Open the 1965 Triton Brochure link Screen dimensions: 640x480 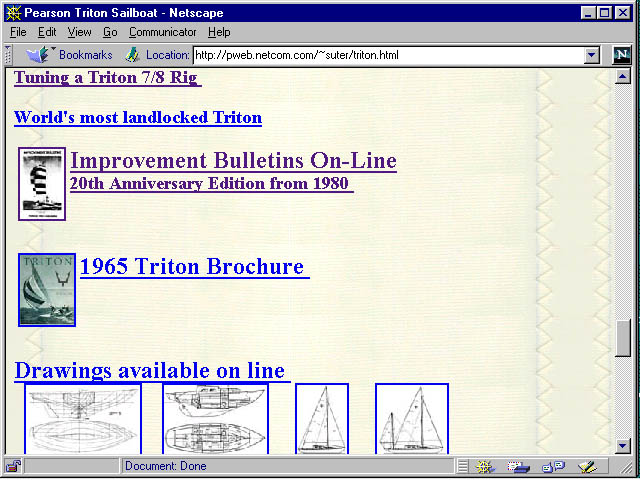click(x=195, y=267)
